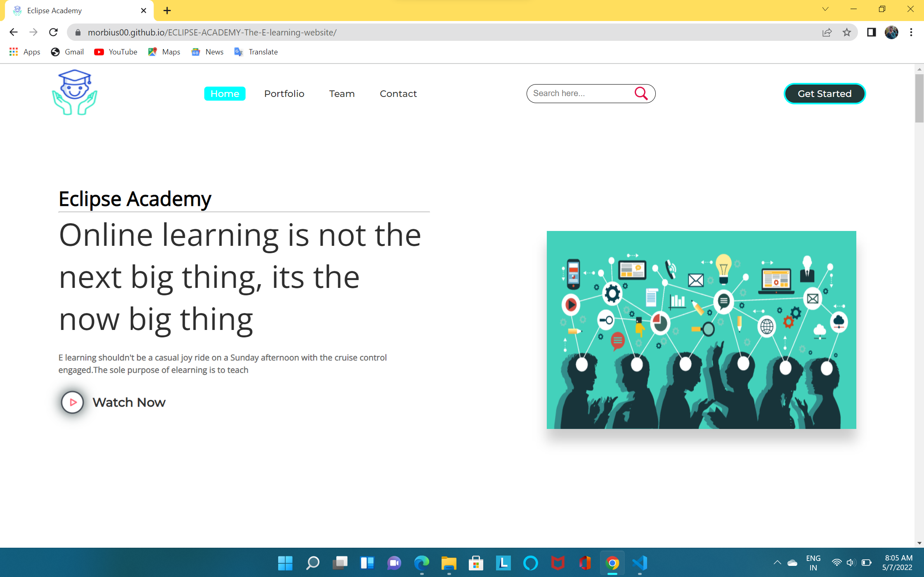Expand the tab search chevron
Viewport: 924px width, 577px height.
(825, 9)
